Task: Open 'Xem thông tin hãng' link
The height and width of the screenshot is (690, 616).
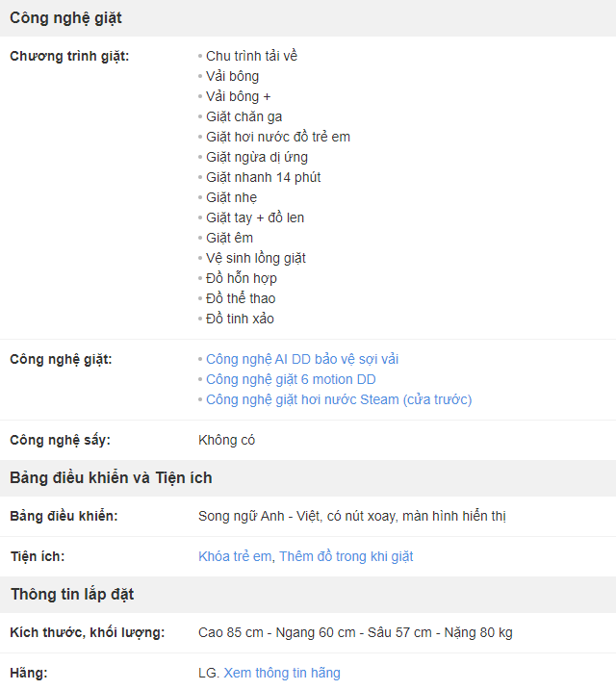Action: (x=282, y=674)
